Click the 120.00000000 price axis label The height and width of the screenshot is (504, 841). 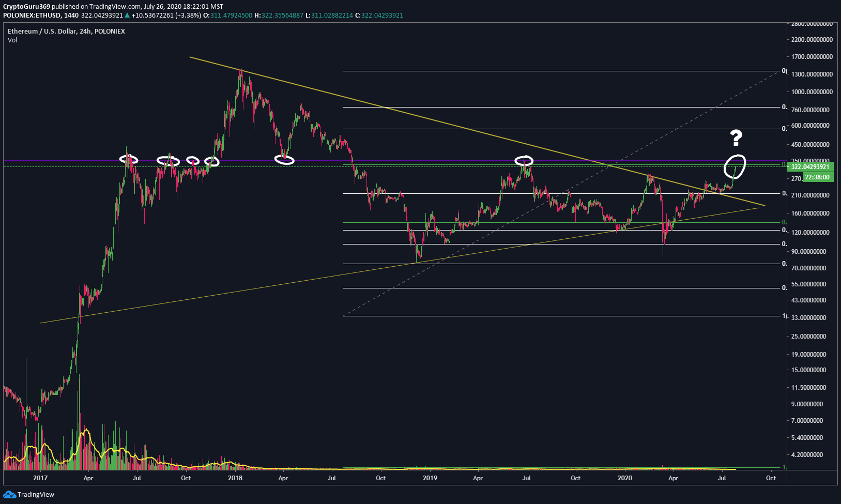(811, 233)
